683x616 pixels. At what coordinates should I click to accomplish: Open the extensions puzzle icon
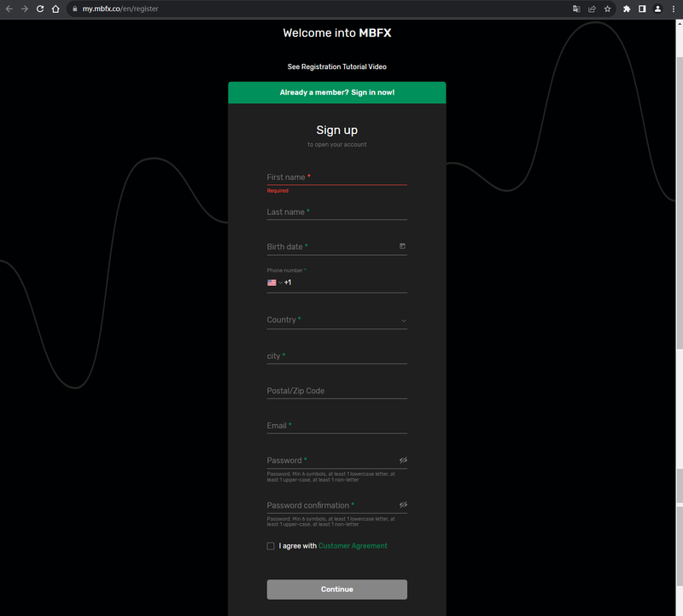pos(627,9)
